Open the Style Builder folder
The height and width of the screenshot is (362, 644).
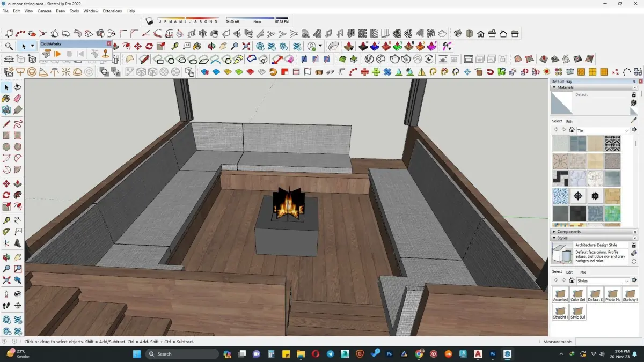tap(577, 313)
